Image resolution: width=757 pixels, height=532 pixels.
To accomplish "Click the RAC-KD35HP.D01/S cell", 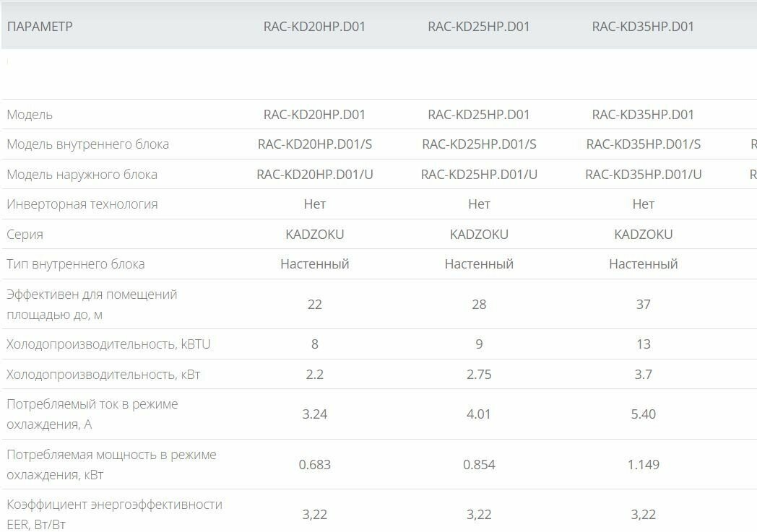I will point(644,144).
